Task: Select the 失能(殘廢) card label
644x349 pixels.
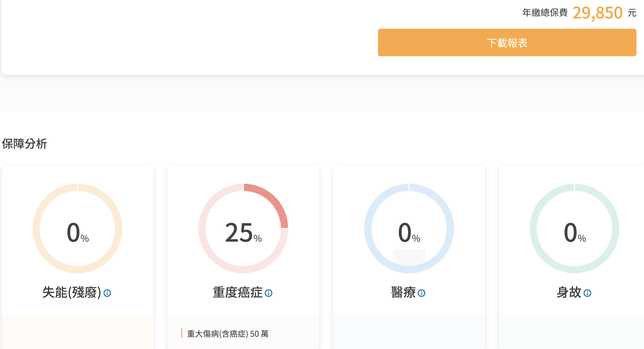Action: click(x=72, y=292)
